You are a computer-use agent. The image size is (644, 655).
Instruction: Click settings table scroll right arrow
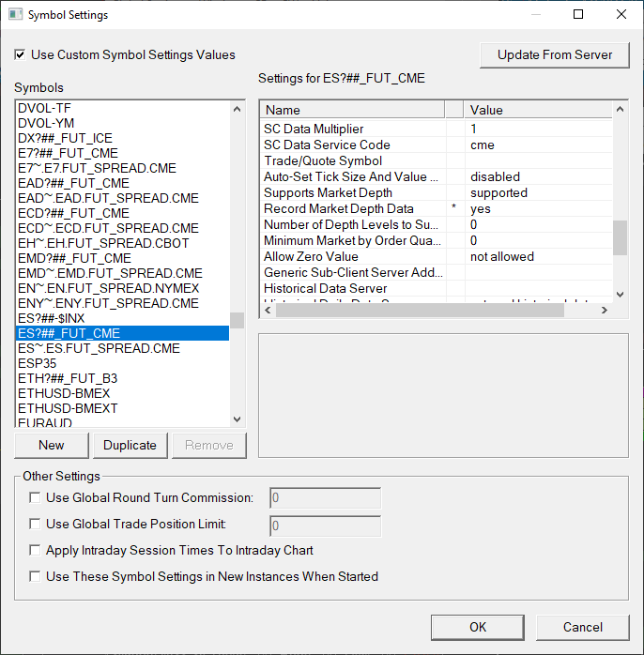click(x=605, y=311)
